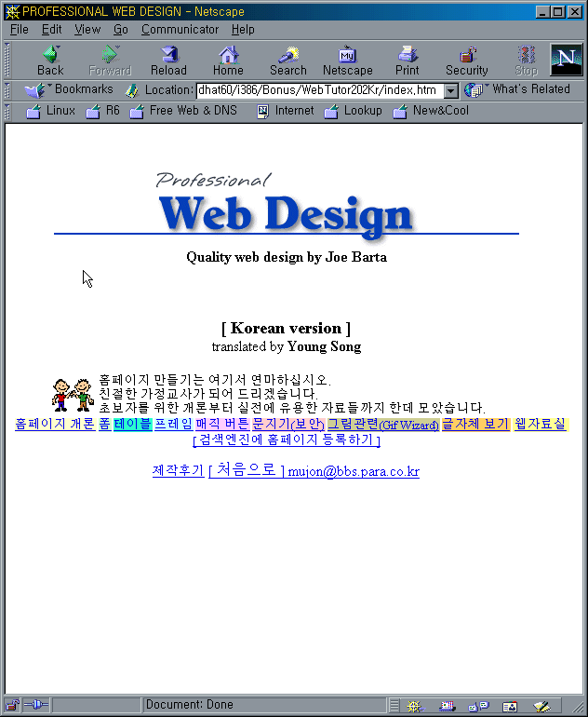Viewport: 588px width, 717px height.
Task: Click the mujon@bbs.para.co.kr email link
Action: [x=354, y=472]
